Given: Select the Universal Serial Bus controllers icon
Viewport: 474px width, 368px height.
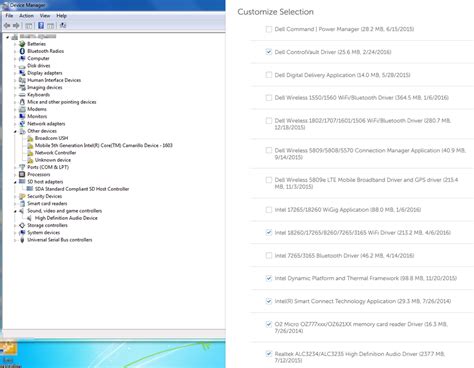Looking at the screenshot, I should 22,240.
